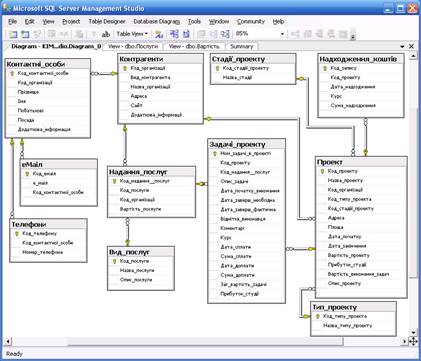This screenshot has width=421, height=361.
Task: Click the primary key icon in Контрагенти table
Action: click(125, 68)
